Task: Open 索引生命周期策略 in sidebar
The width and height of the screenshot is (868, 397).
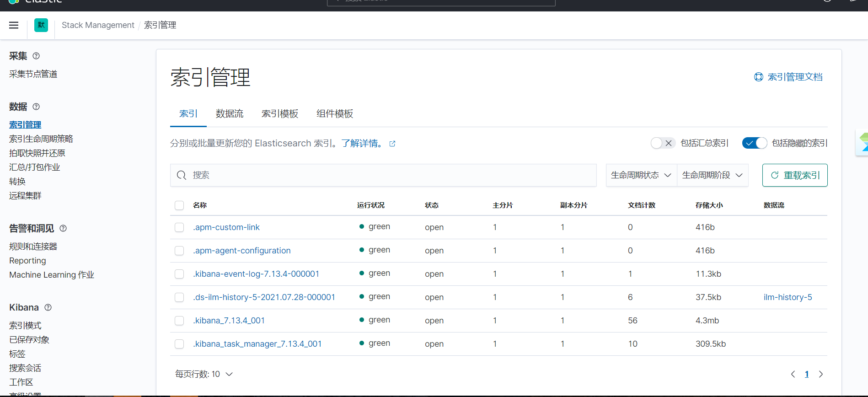Action: [x=41, y=139]
